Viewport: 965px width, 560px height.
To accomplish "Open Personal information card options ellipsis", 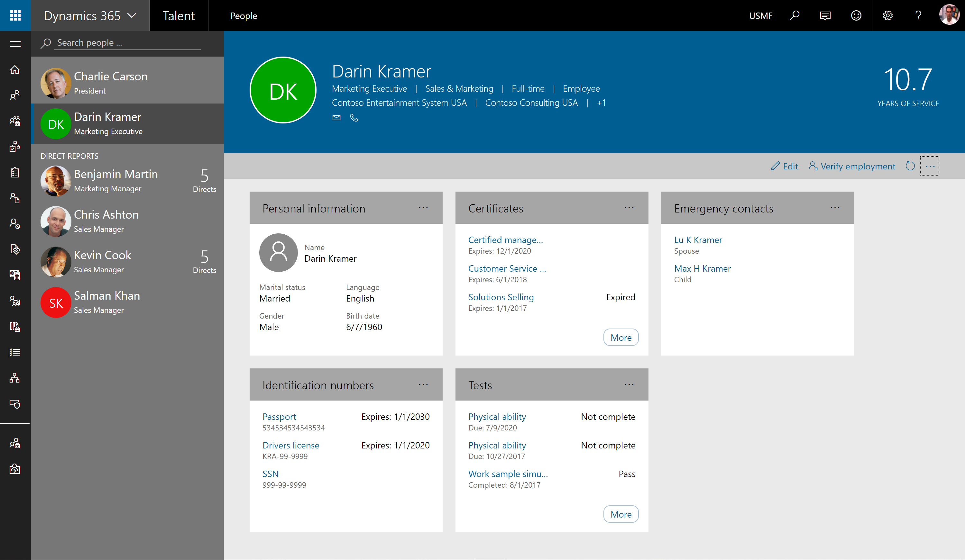I will tap(423, 208).
